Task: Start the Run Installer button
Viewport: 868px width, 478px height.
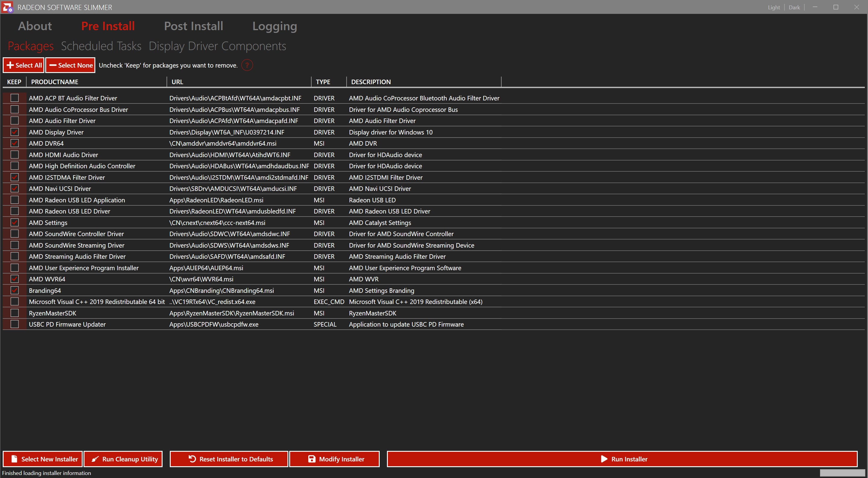Action: (x=622, y=459)
